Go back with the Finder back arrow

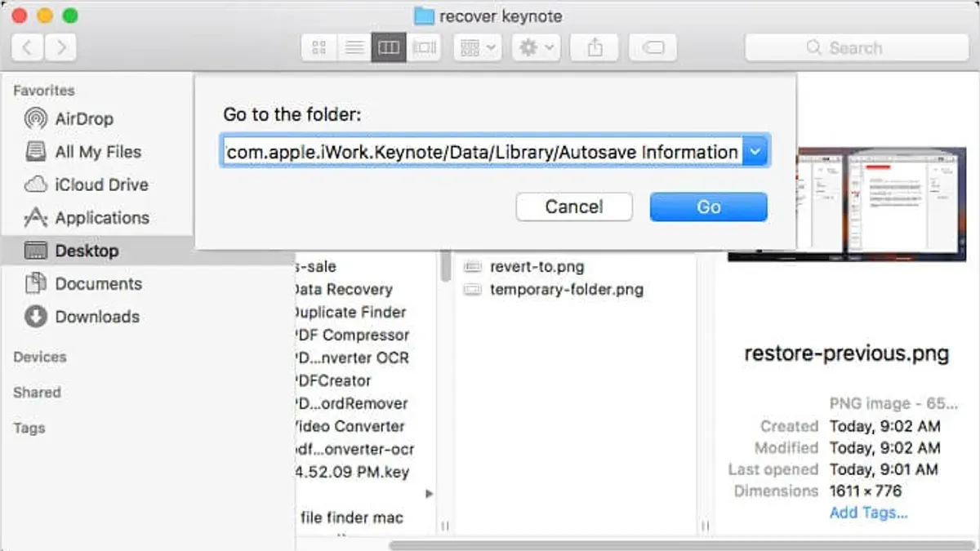28,47
